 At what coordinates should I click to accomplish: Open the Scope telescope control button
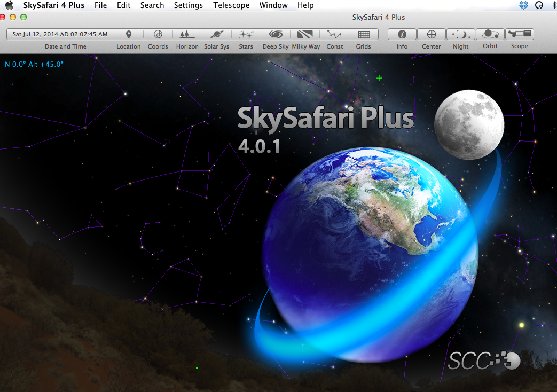[519, 34]
